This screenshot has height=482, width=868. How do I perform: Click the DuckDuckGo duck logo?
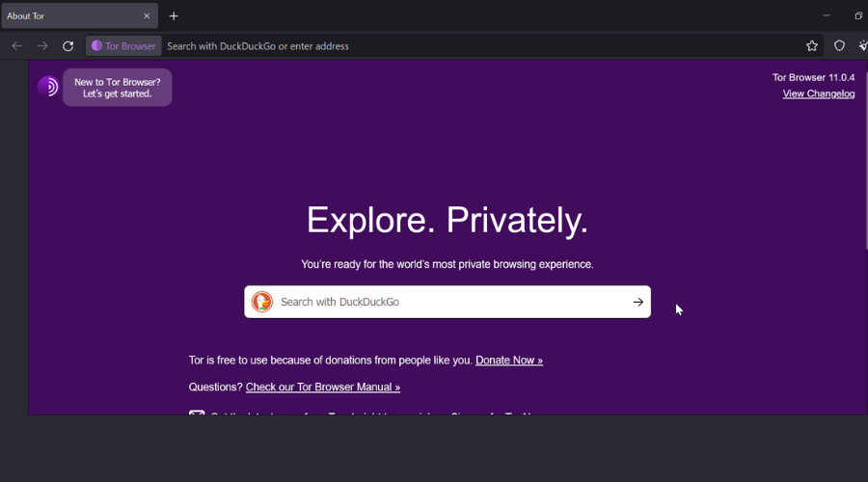click(261, 302)
